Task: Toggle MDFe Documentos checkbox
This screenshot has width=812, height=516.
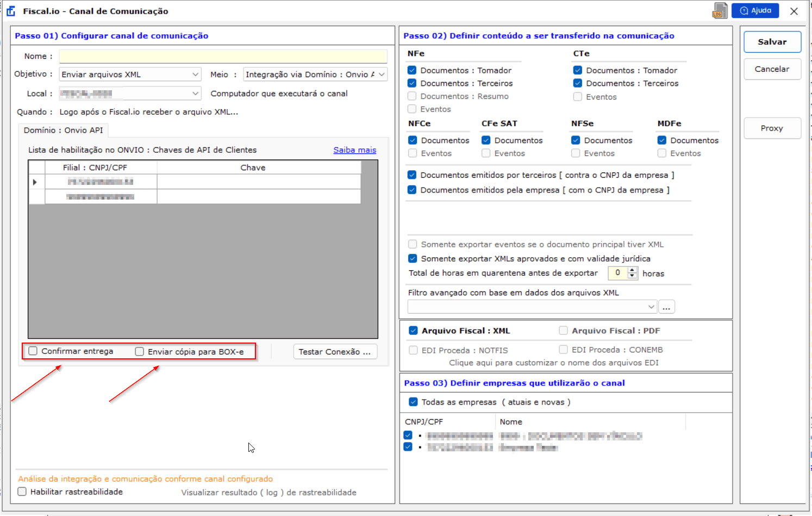Action: [x=662, y=140]
